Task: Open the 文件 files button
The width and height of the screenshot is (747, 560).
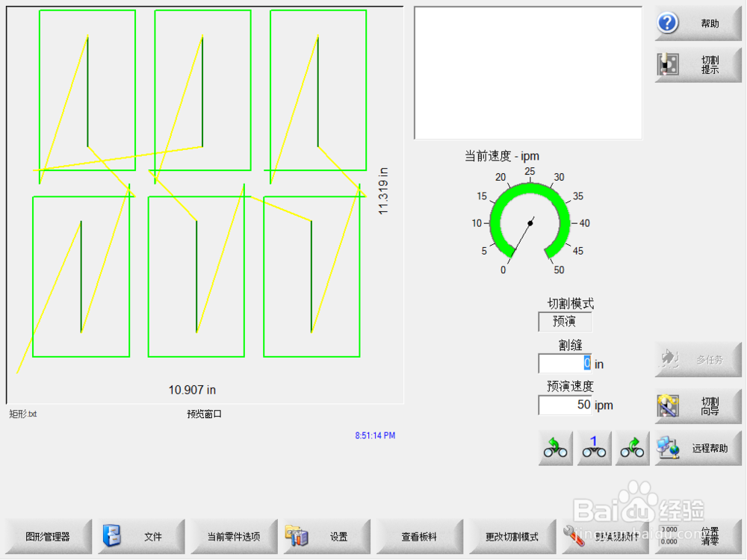Action: tap(141, 537)
